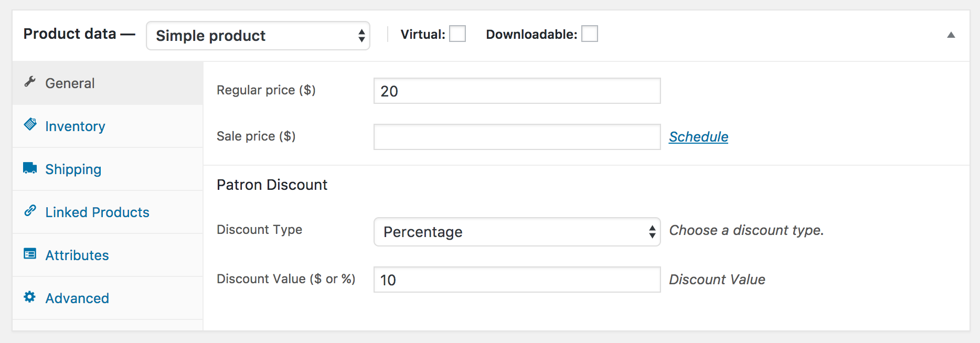Tick the Downloadable checkbox
This screenshot has width=980, height=343.
pyautogui.click(x=590, y=34)
